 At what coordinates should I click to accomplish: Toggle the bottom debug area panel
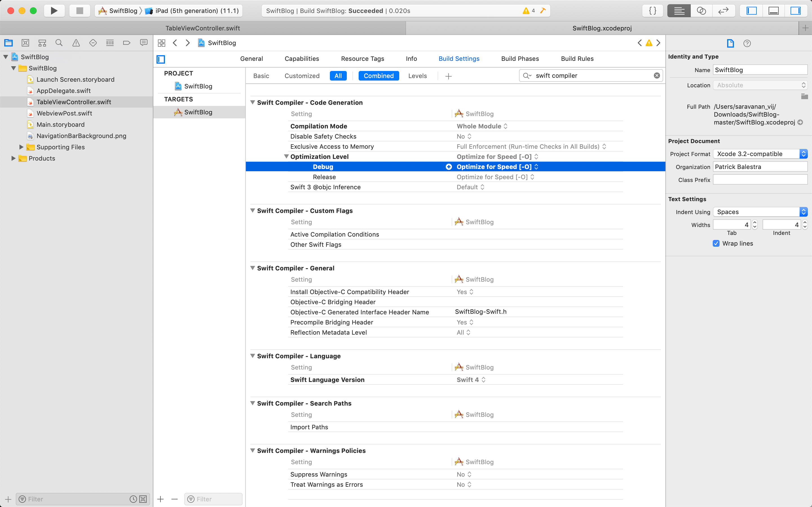pos(773,11)
